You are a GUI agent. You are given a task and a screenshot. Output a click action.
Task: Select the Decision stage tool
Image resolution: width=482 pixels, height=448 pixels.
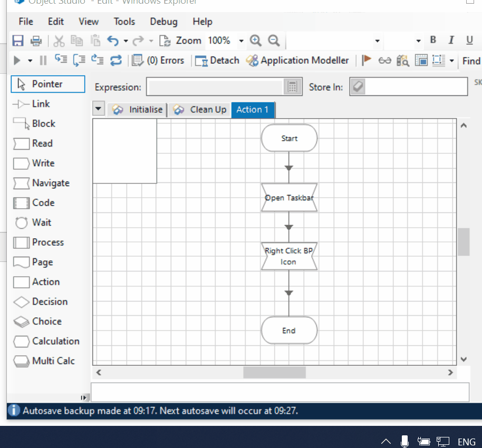coord(42,301)
